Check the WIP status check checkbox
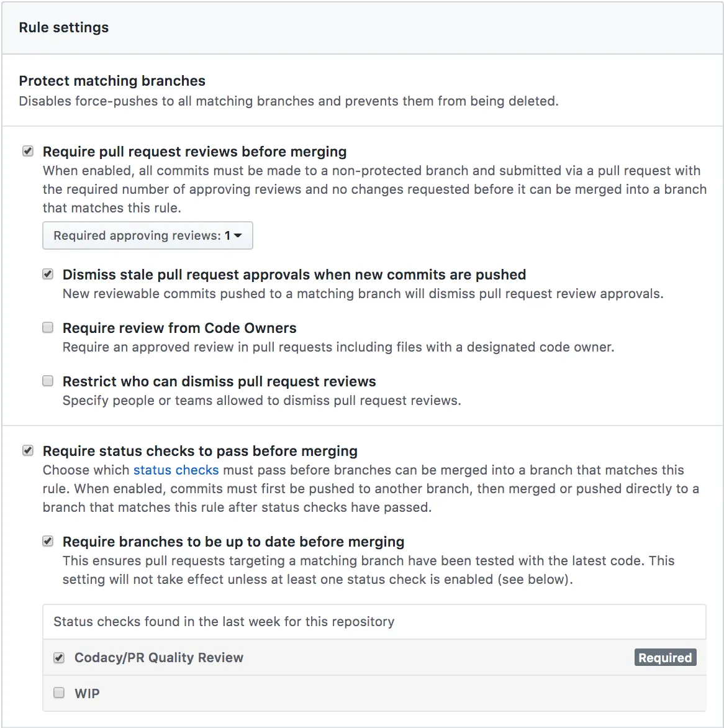Viewport: 724px width, 728px height. click(59, 693)
